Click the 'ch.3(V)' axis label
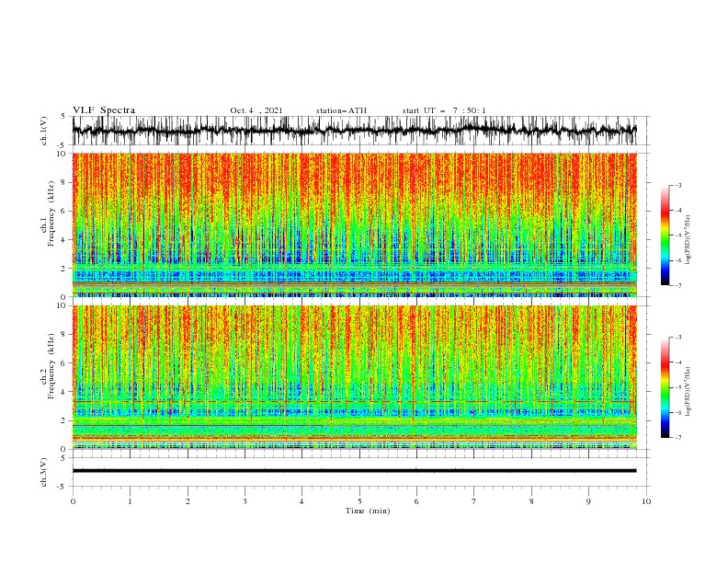The width and height of the screenshot is (728, 563). (44, 473)
